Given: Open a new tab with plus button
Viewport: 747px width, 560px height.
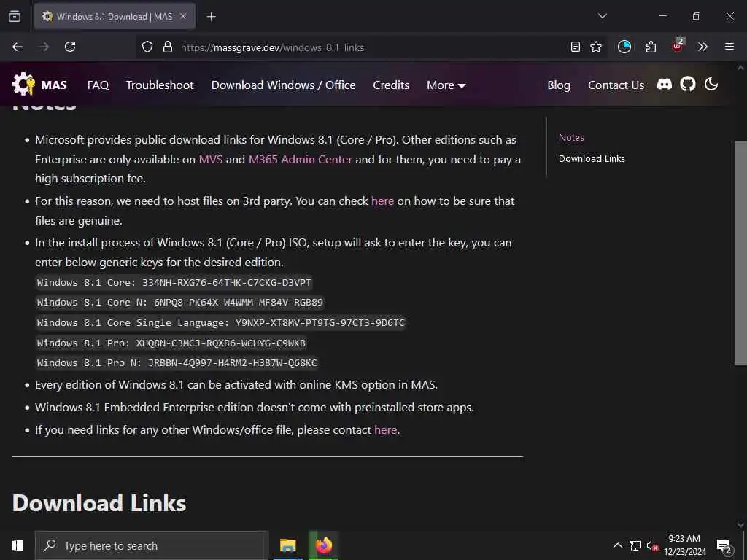Looking at the screenshot, I should [x=211, y=17].
